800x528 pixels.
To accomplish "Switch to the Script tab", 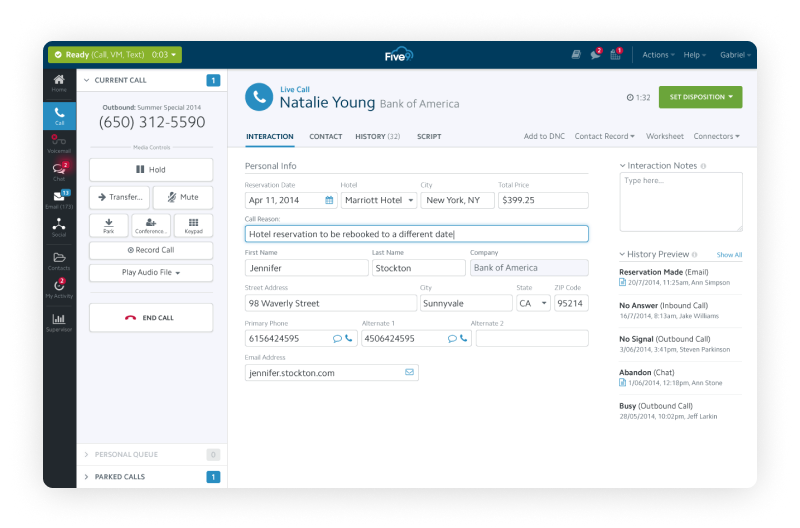I will point(429,136).
